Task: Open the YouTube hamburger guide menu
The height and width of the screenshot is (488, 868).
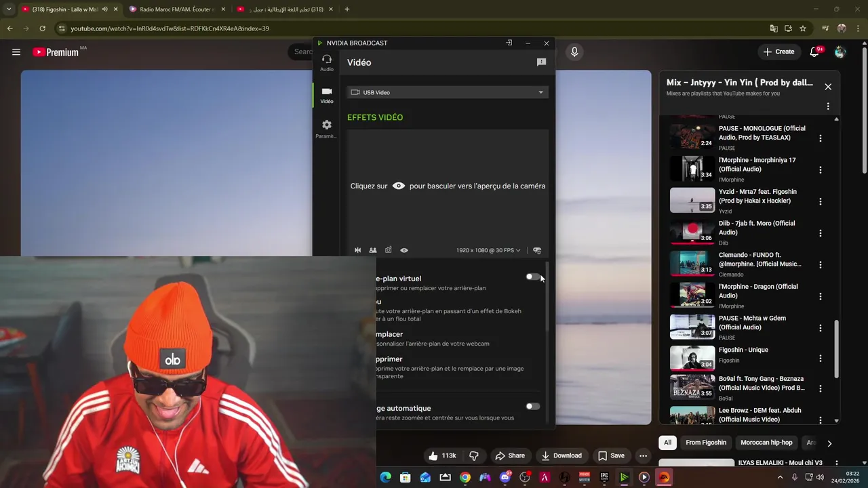Action: tap(16, 52)
